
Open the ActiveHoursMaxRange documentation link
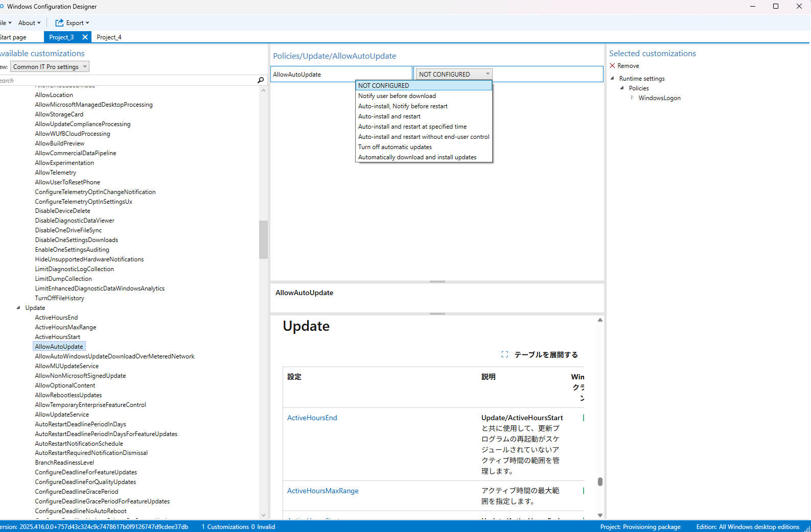point(322,491)
